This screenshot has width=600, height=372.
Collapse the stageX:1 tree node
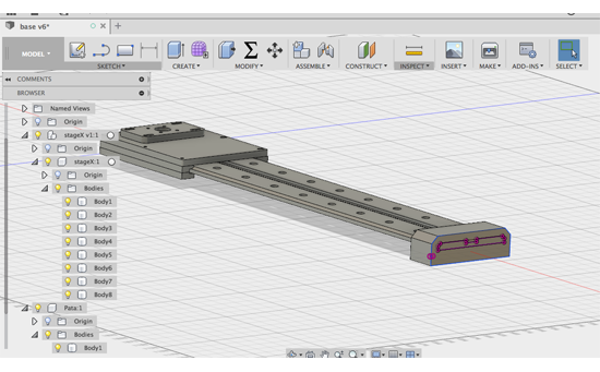(x=35, y=162)
